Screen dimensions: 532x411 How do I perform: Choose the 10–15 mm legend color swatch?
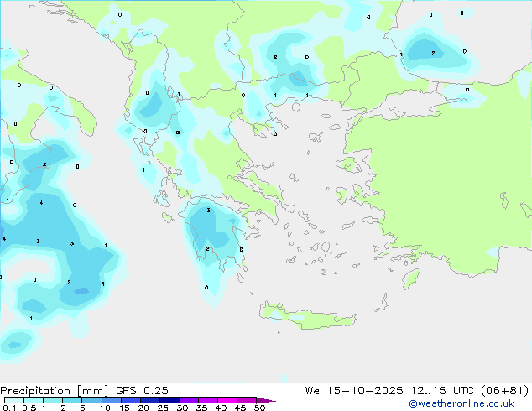111,400
